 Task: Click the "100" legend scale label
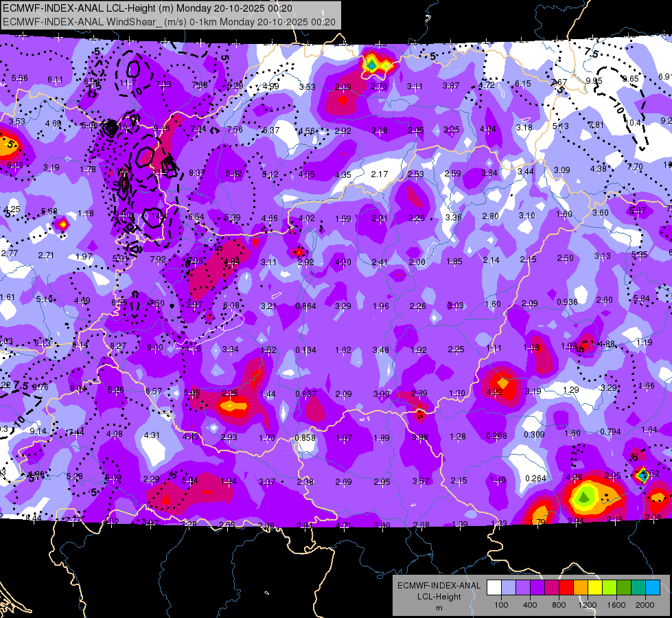[x=501, y=605]
